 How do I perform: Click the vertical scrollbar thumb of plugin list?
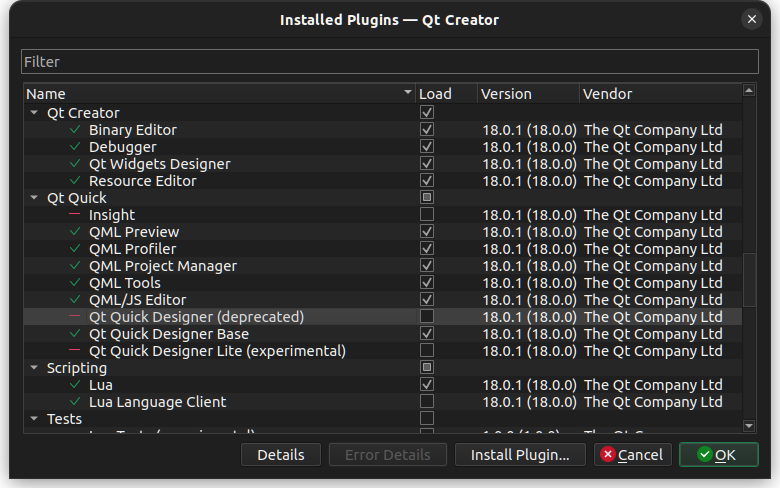749,280
